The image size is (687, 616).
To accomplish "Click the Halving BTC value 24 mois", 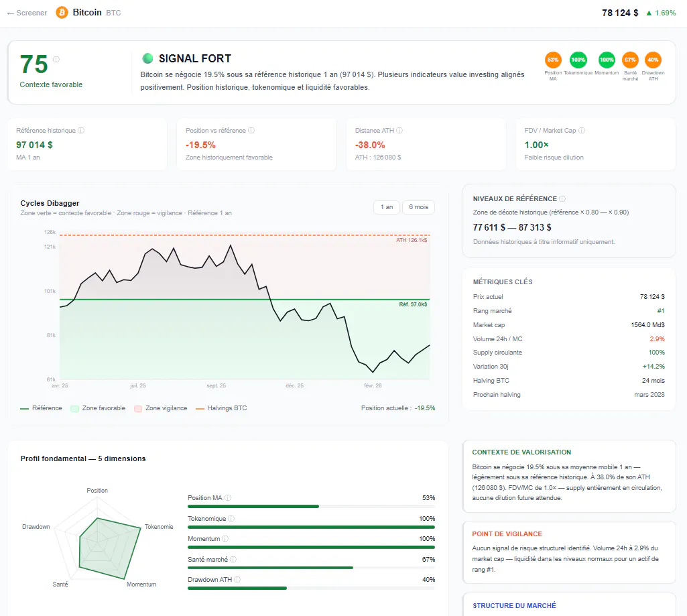I will [653, 381].
